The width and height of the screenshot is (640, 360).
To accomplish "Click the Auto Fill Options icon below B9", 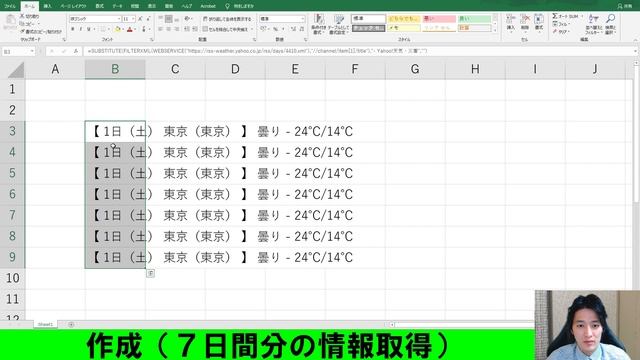I will click(x=151, y=273).
